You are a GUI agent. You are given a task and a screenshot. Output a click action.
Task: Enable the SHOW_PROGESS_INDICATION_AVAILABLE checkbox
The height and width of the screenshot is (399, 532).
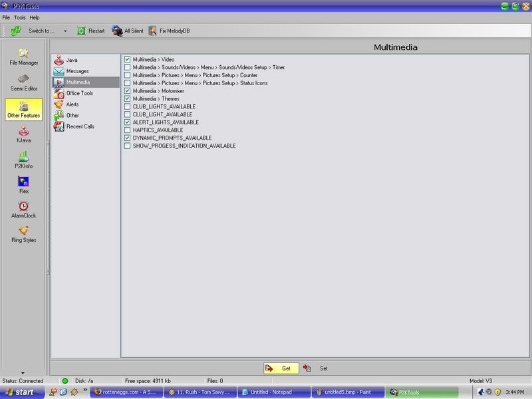coord(127,146)
